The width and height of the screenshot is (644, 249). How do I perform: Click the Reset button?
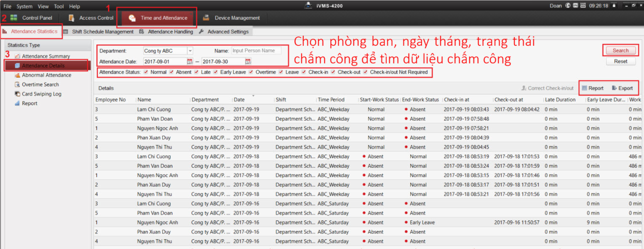coord(620,61)
